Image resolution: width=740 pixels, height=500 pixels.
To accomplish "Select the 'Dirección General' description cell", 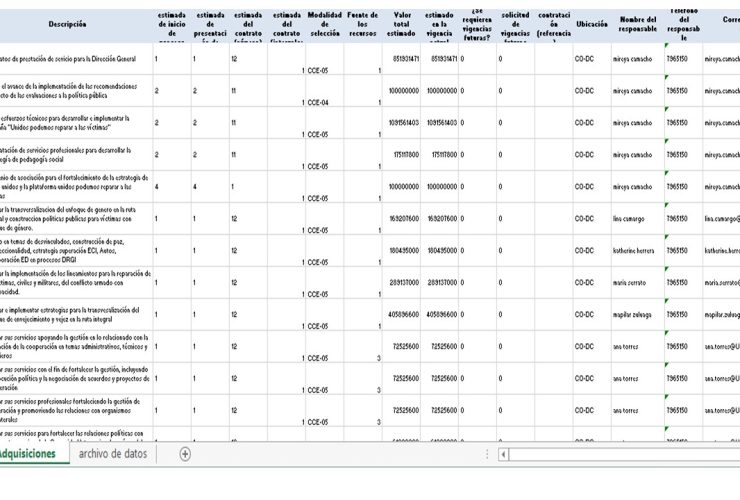I will click(76, 59).
